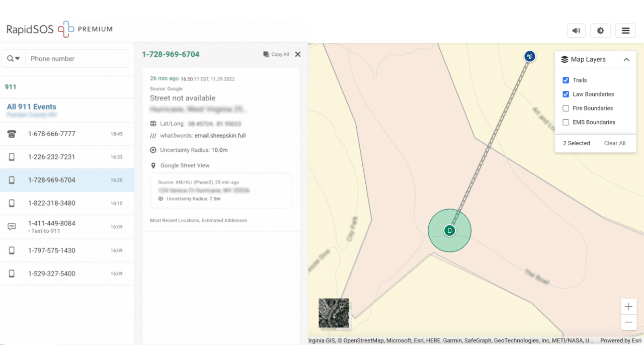Zoom out on the map
The width and height of the screenshot is (644, 362).
coord(629,322)
